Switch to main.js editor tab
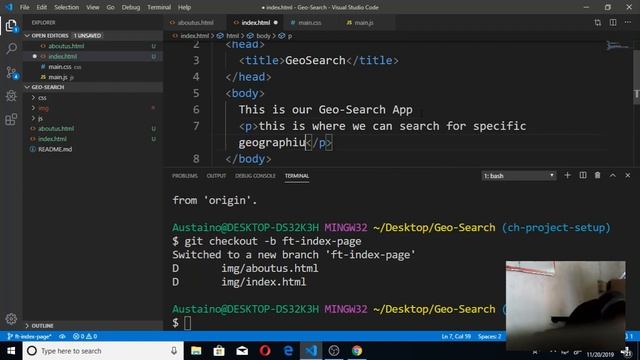 [x=363, y=22]
